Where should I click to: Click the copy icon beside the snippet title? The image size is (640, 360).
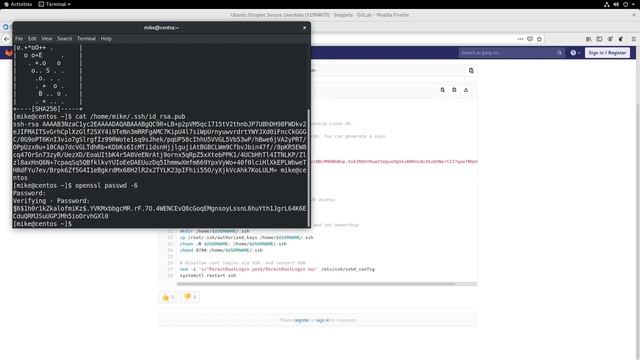[471, 70]
